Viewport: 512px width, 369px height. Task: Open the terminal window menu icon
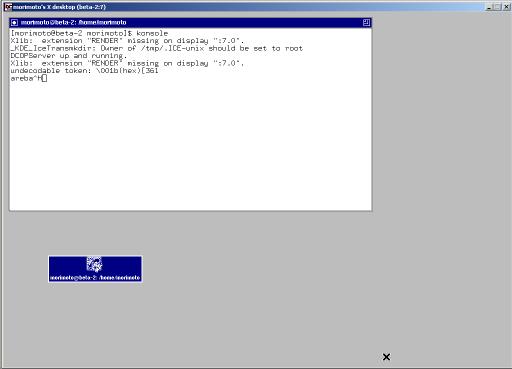[x=14, y=23]
